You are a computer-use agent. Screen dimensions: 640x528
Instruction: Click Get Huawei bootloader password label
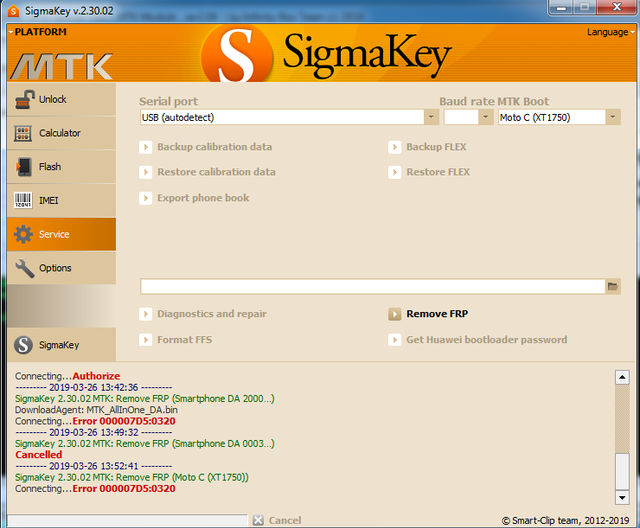point(487,340)
